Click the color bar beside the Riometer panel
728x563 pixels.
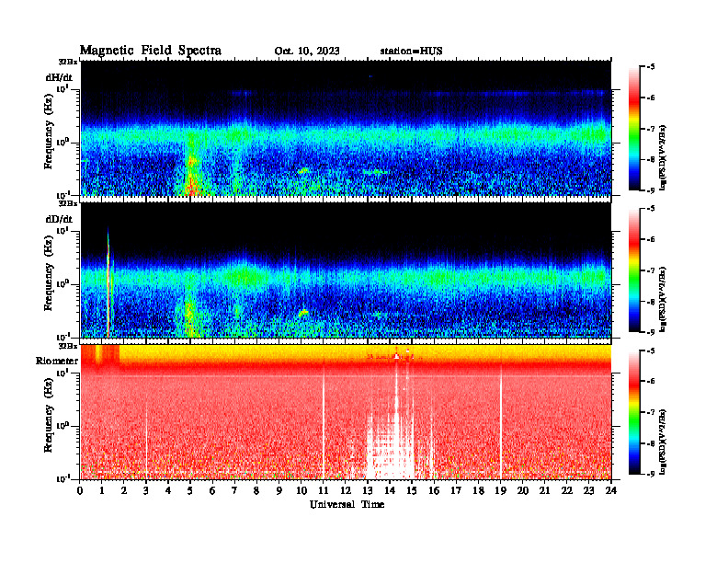(x=633, y=412)
